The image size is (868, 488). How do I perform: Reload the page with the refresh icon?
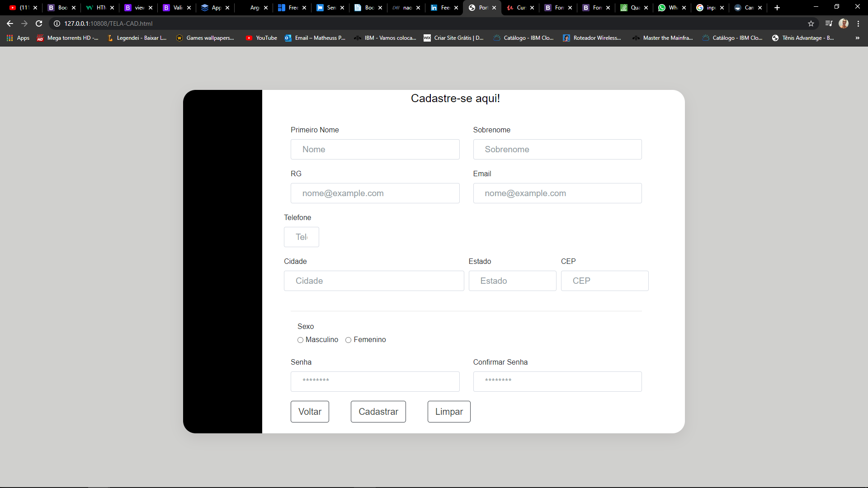tap(39, 23)
